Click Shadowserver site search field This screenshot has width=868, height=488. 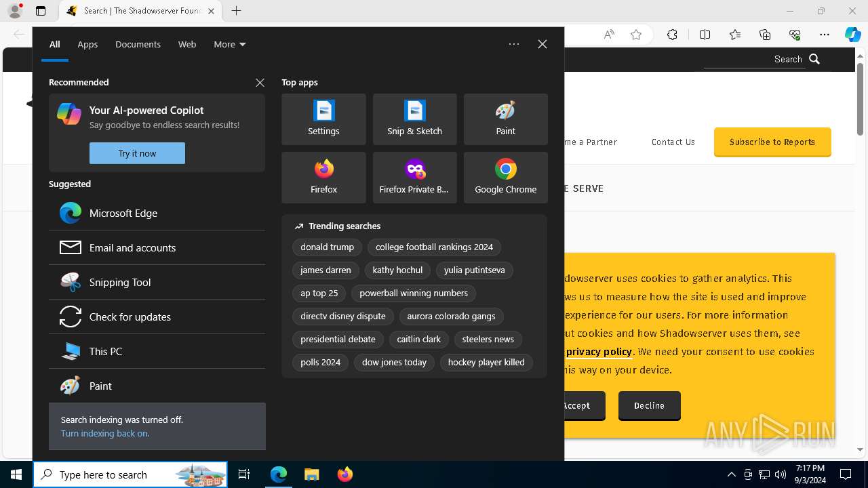click(753, 60)
